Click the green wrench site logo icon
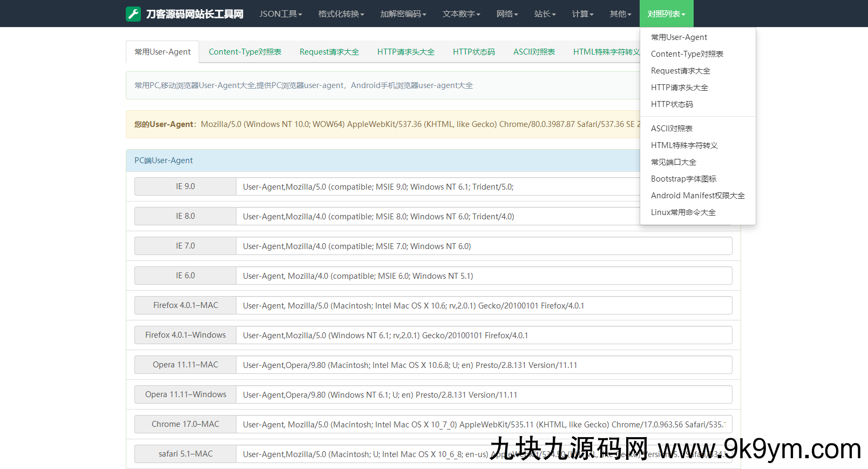The image size is (868, 469). (x=133, y=14)
